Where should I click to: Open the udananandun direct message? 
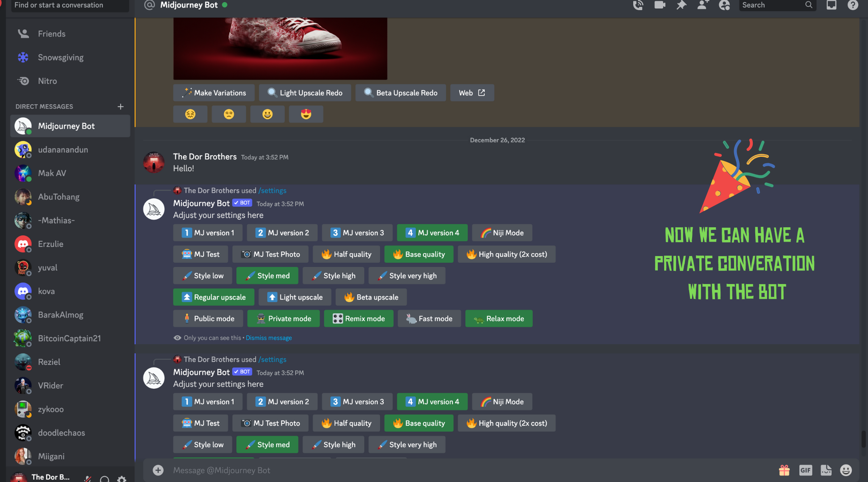coord(70,150)
